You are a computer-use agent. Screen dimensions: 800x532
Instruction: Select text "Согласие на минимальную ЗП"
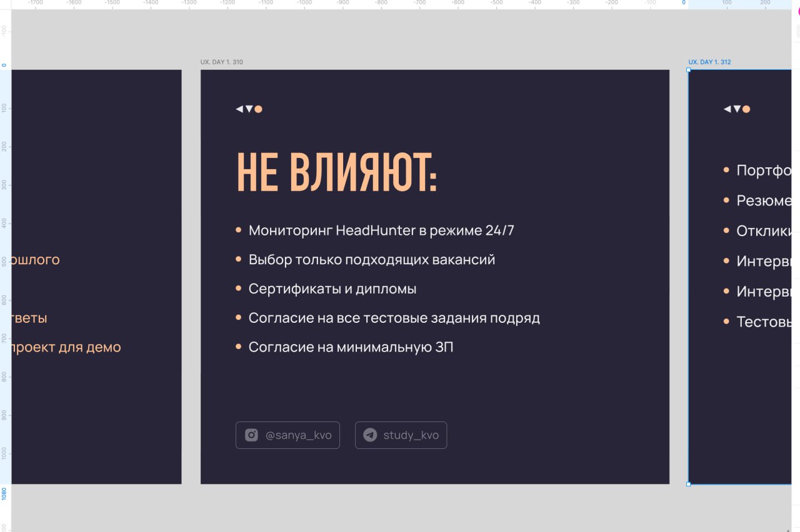tap(351, 347)
